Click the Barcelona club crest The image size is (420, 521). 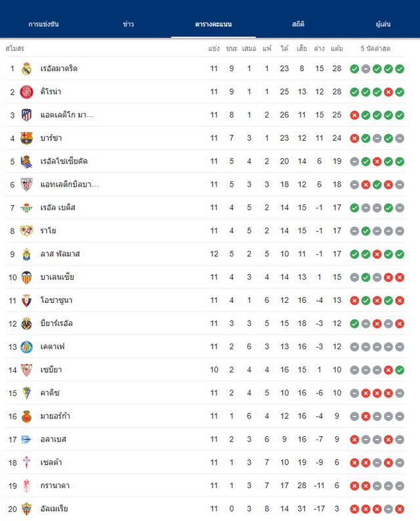(x=26, y=138)
